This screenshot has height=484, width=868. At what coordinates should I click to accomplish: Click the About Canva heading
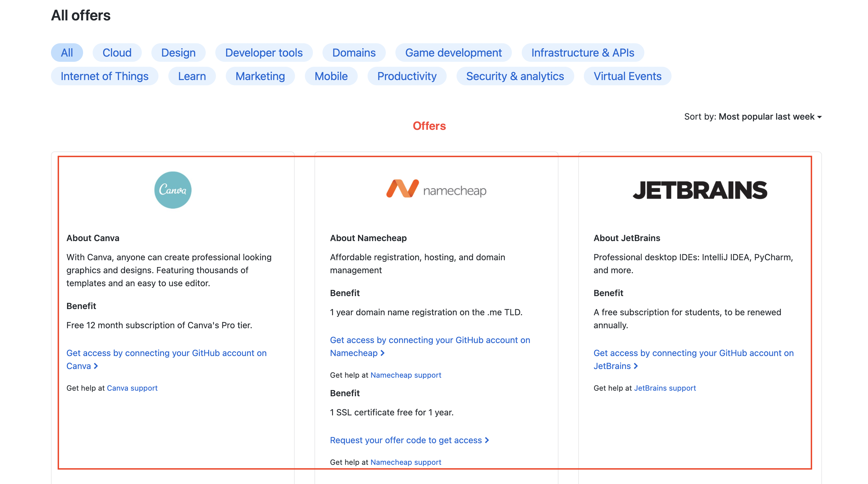[x=93, y=238]
